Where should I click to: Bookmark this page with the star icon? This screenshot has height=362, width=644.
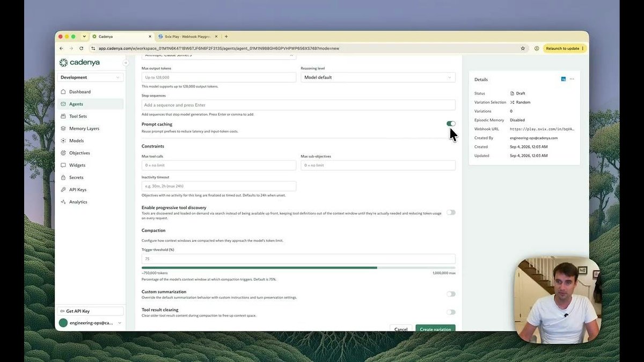coord(523,48)
